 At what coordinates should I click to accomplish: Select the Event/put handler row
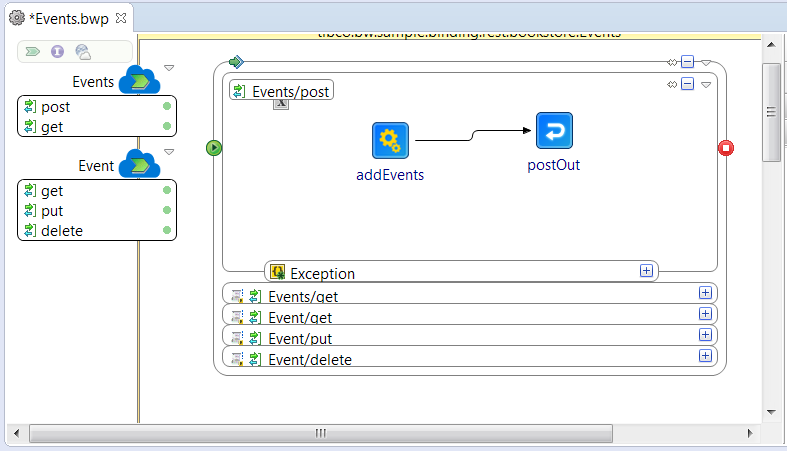coord(470,336)
